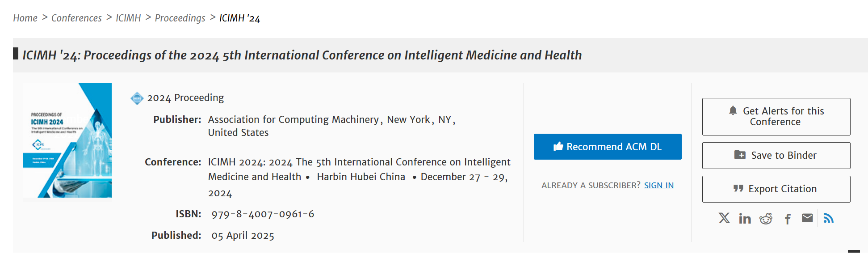Share via the LinkedIn icon

click(x=745, y=218)
